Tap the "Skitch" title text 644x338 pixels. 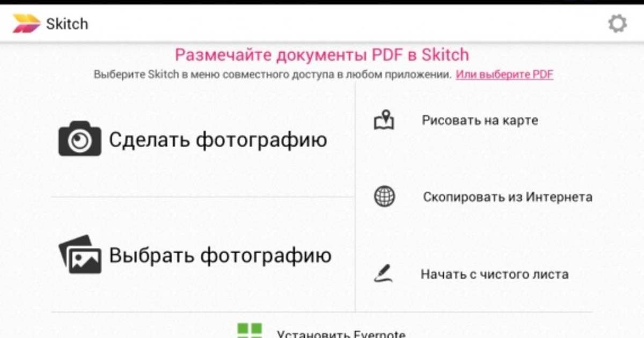click(67, 24)
